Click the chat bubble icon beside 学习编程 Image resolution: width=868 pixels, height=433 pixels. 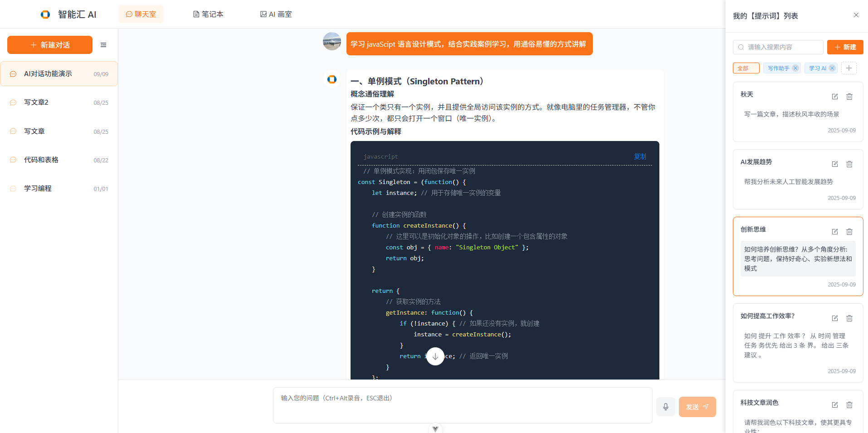[13, 189]
